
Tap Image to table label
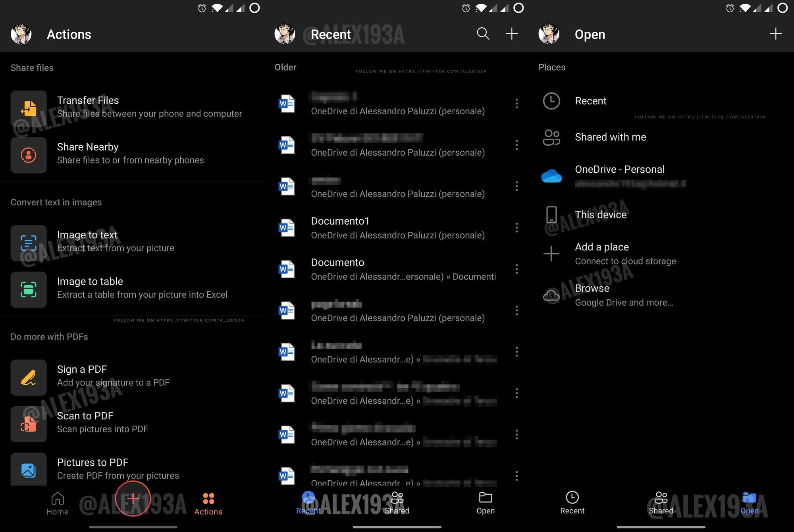point(90,281)
